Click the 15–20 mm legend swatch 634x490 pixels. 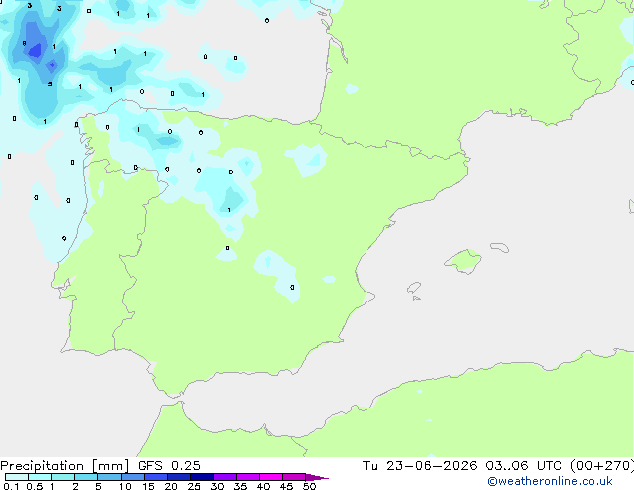[x=156, y=477]
